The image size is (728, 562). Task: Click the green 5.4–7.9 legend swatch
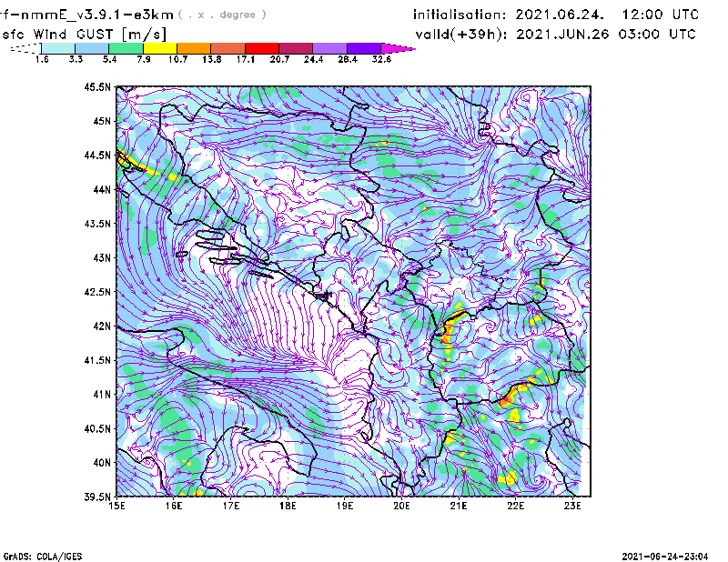pyautogui.click(x=126, y=48)
